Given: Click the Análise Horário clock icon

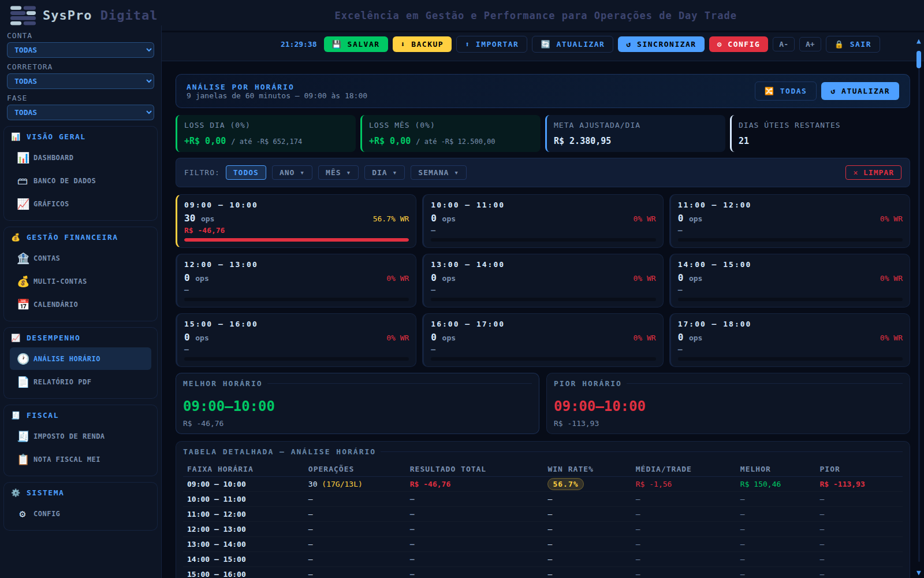Looking at the screenshot, I should click(23, 359).
